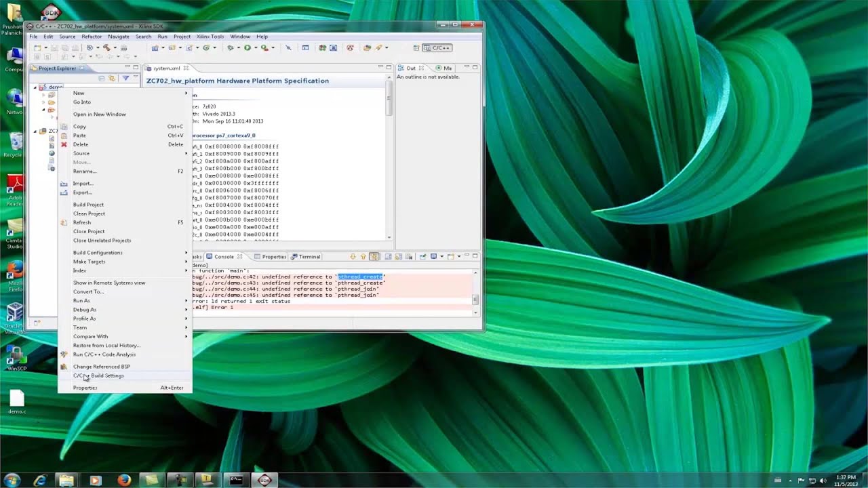Click the green Run toolbar icon
The width and height of the screenshot is (868, 488).
[x=248, y=48]
